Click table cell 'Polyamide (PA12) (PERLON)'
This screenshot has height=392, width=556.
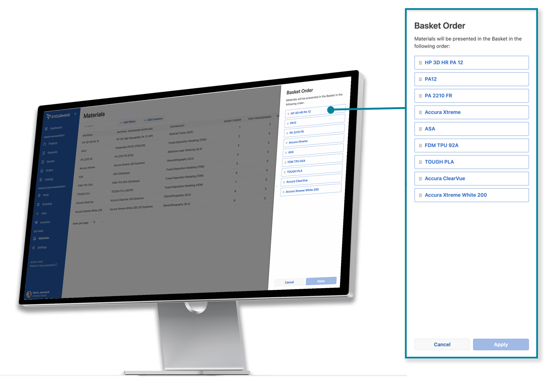point(130,147)
